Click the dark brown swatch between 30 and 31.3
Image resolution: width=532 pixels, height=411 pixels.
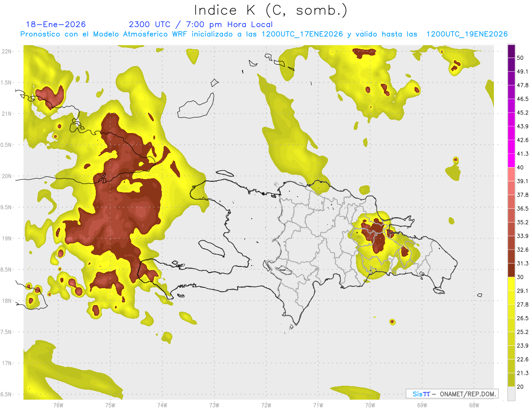[511, 270]
